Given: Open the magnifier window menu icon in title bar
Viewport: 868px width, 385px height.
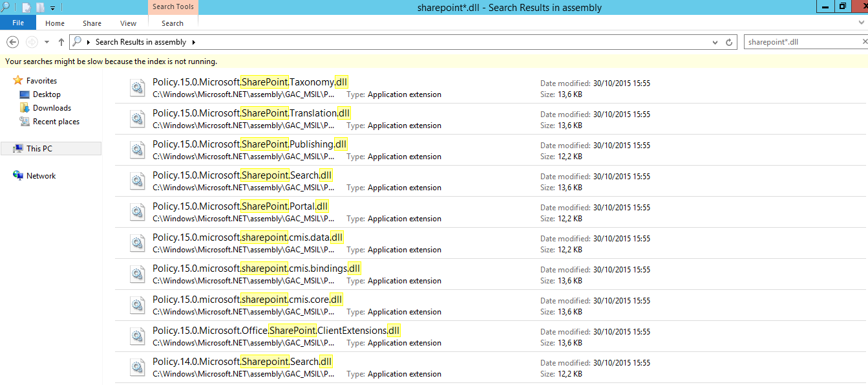Looking at the screenshot, I should (5, 7).
